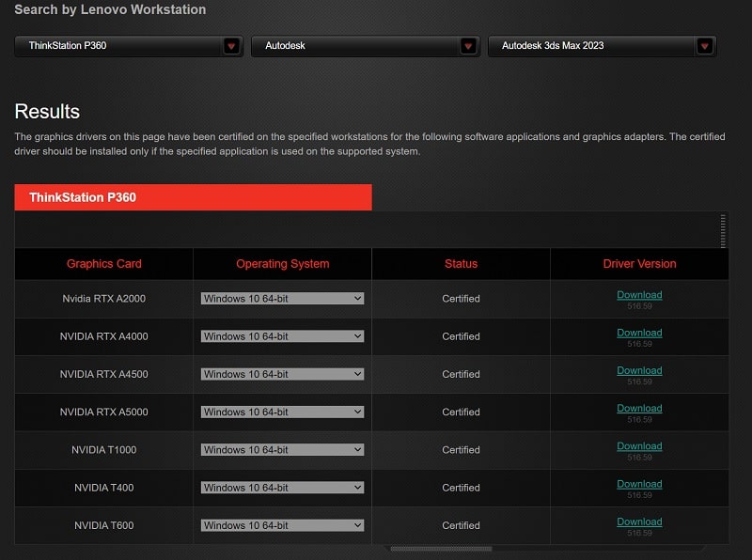
Task: Click the Driver Version column header
Action: tap(640, 264)
